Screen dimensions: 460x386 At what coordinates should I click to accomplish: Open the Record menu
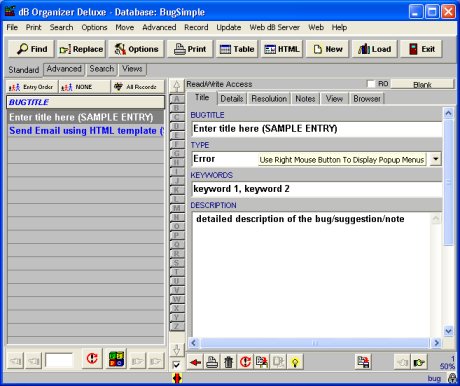click(196, 27)
